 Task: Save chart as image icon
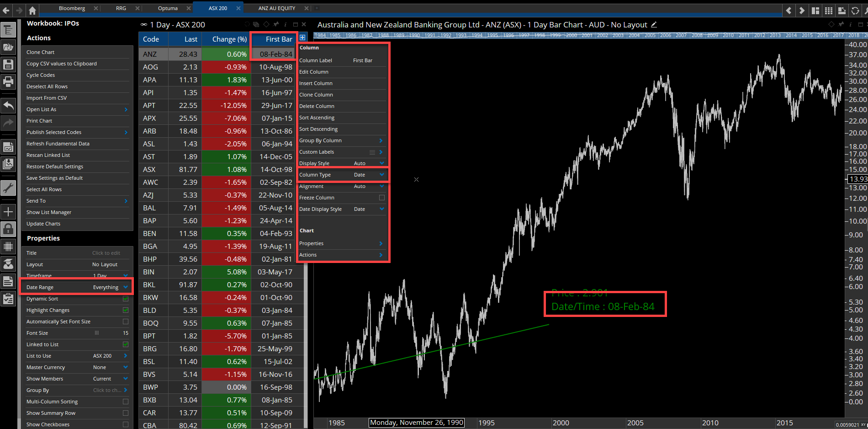(x=8, y=147)
